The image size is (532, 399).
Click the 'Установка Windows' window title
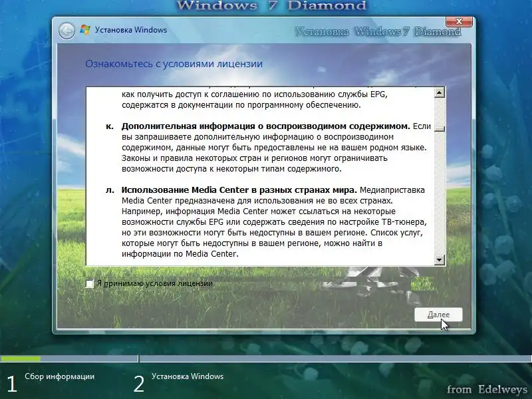tap(131, 30)
